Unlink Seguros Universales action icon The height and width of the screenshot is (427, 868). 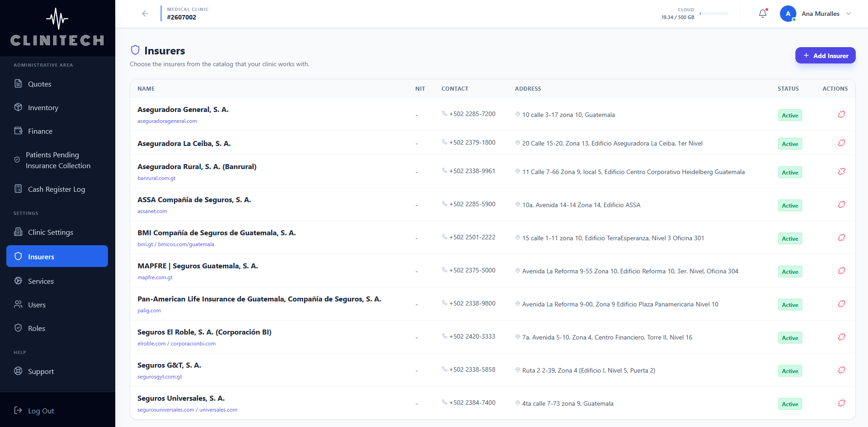pyautogui.click(x=841, y=403)
